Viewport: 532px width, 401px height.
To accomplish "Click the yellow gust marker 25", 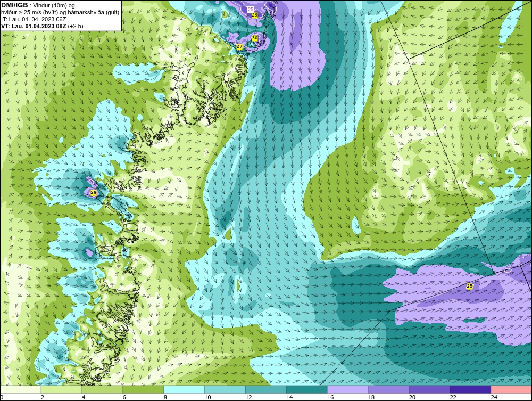I will pyautogui.click(x=470, y=286).
